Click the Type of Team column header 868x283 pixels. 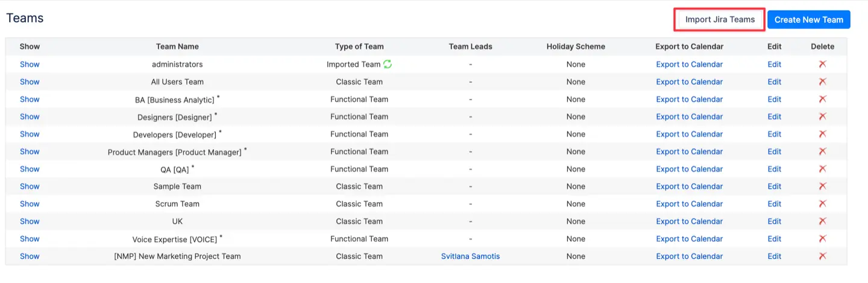359,46
